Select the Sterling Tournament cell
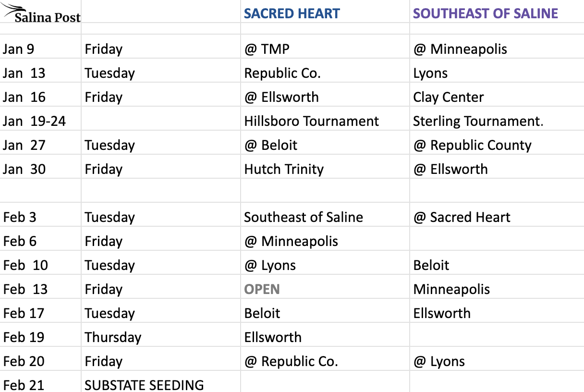The width and height of the screenshot is (584, 392). click(x=478, y=121)
